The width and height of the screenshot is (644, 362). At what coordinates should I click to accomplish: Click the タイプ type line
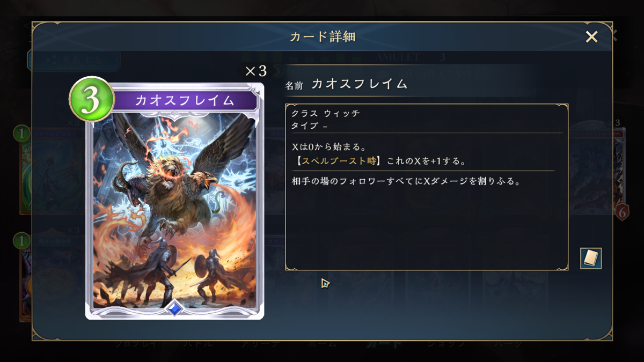[x=309, y=126]
